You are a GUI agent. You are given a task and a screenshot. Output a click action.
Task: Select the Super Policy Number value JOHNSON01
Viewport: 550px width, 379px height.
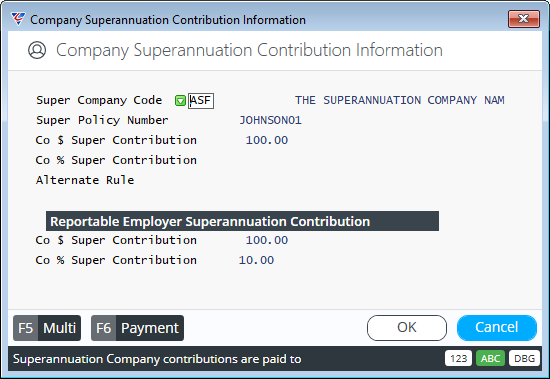point(270,120)
